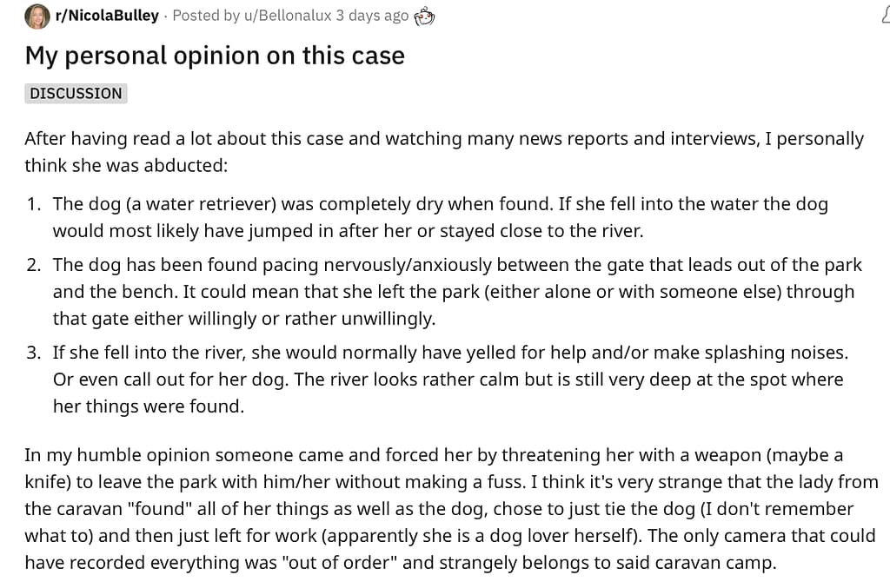
Task: Select list item about yelling for help
Action: click(x=448, y=380)
